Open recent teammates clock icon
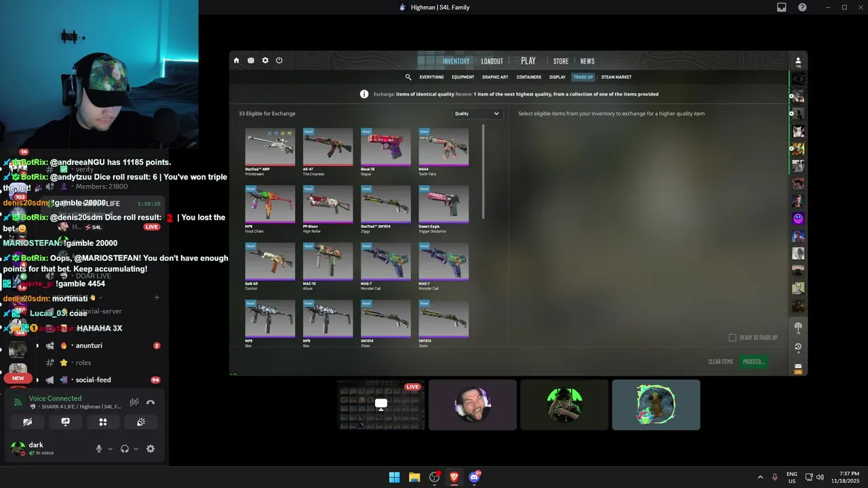This screenshot has width=868, height=488. click(798, 347)
